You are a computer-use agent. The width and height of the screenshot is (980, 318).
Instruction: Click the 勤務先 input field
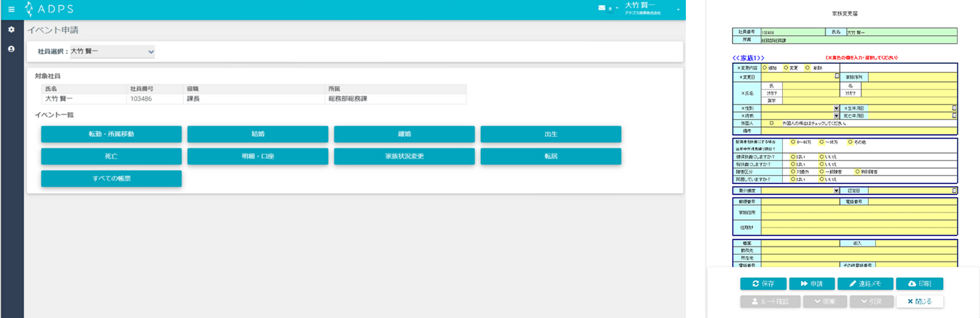[859, 250]
